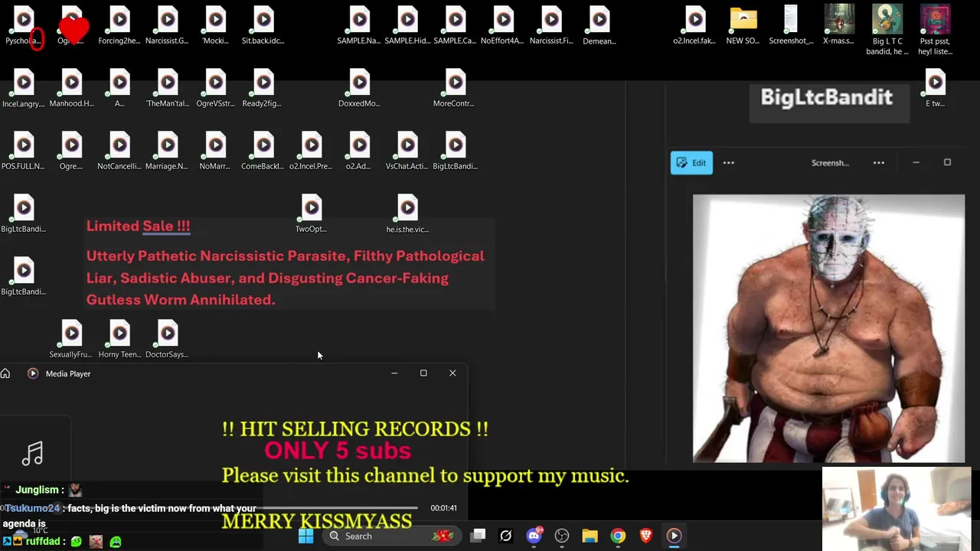
Task: Open the Forcing2he... media file
Action: (x=119, y=26)
